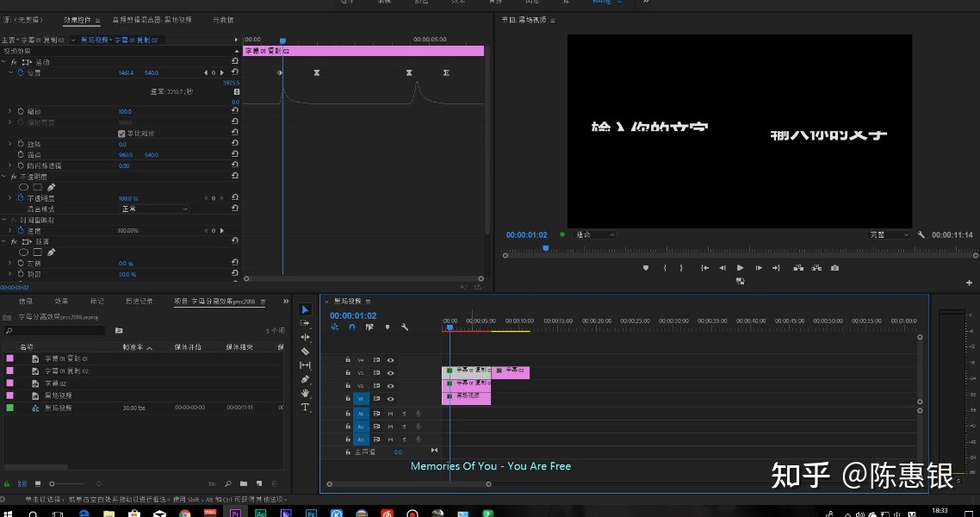The image size is (980, 517).
Task: Expand the Scale property
Action: point(10,111)
